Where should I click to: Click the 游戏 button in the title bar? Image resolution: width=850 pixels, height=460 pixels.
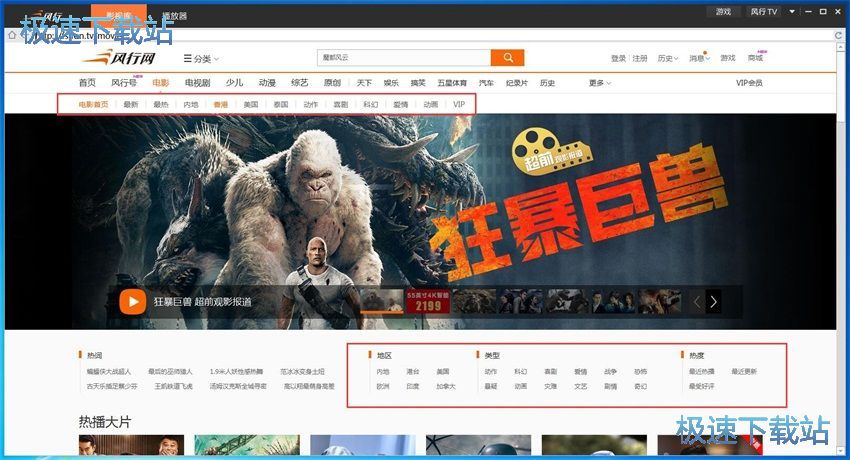coord(723,11)
